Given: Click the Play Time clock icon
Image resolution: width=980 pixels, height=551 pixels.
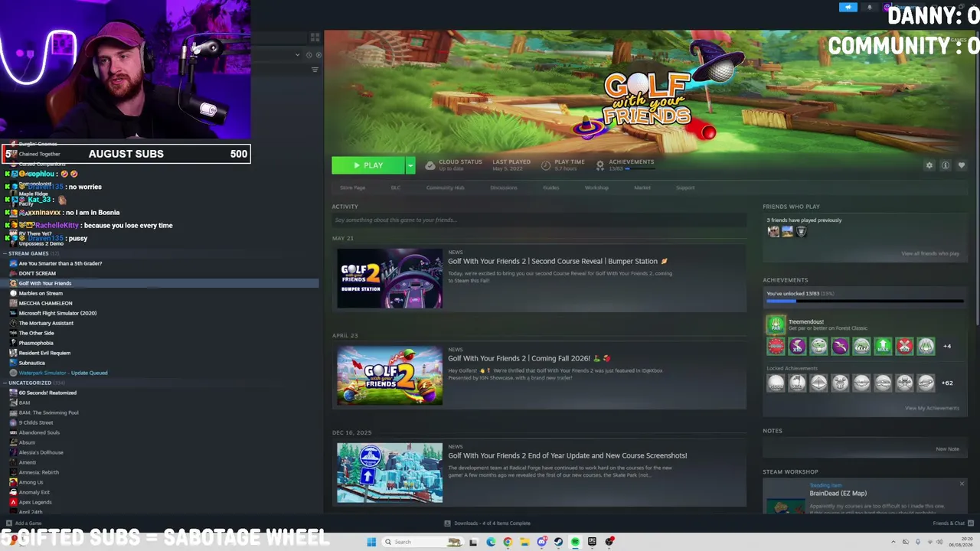Looking at the screenshot, I should (x=546, y=165).
